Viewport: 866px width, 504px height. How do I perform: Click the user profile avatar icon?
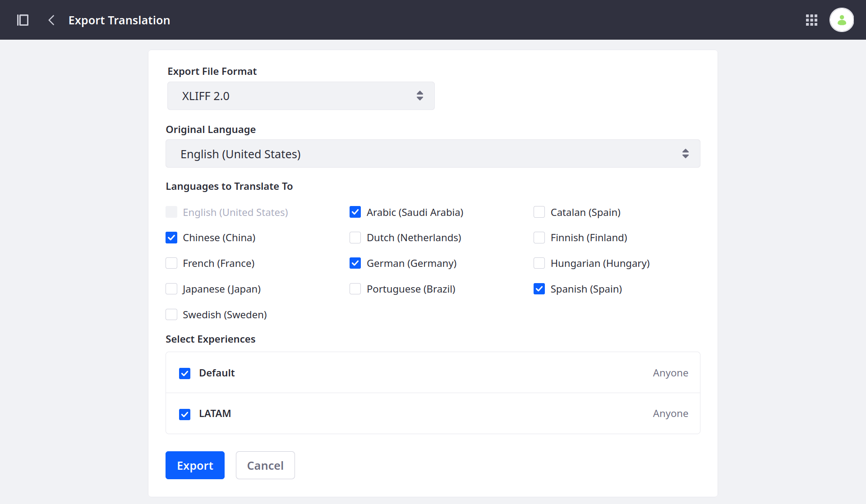(x=841, y=20)
